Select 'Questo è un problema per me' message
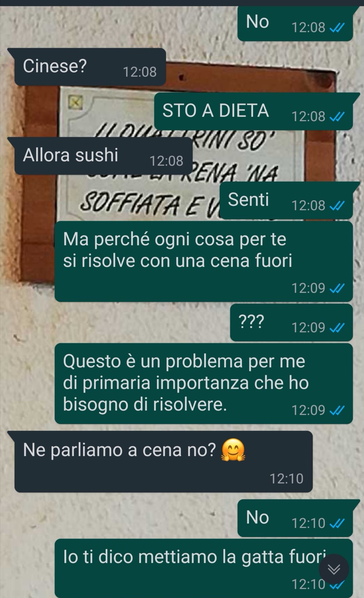This screenshot has height=598, width=364. tap(204, 383)
